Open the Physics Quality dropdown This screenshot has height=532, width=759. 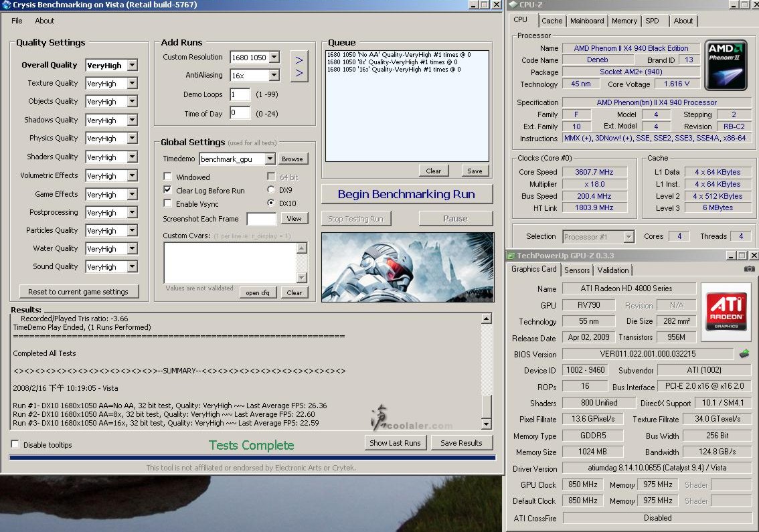132,138
